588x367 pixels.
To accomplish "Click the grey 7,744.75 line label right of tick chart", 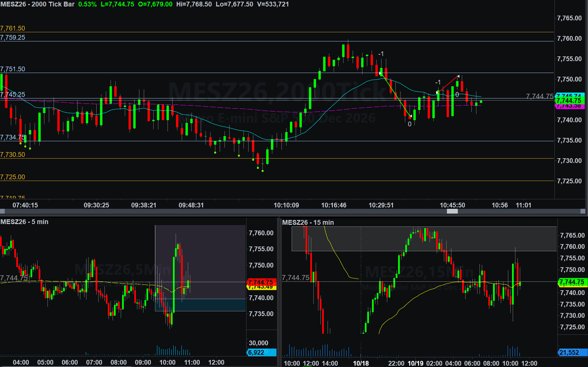I will tap(539, 96).
